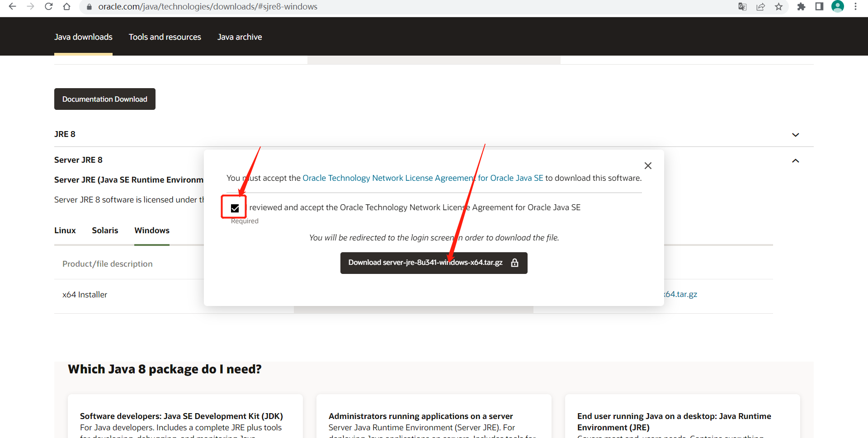The image size is (868, 438).
Task: Open the browser home page icon
Action: point(66,6)
